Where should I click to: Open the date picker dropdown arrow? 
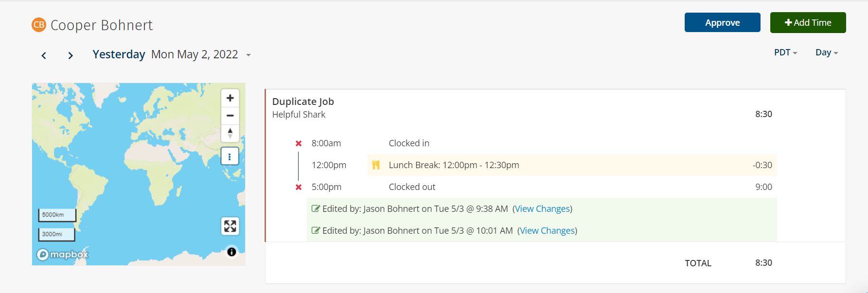pyautogui.click(x=248, y=55)
